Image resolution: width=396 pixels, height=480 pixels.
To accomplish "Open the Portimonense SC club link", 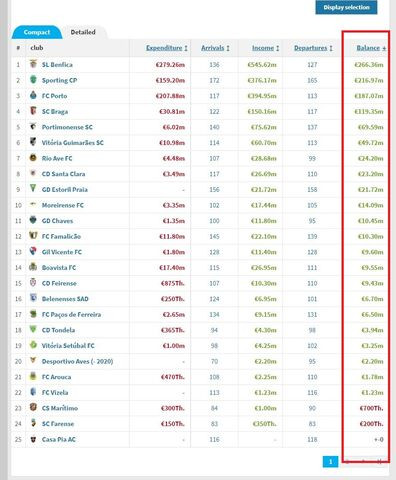I will coord(67,127).
